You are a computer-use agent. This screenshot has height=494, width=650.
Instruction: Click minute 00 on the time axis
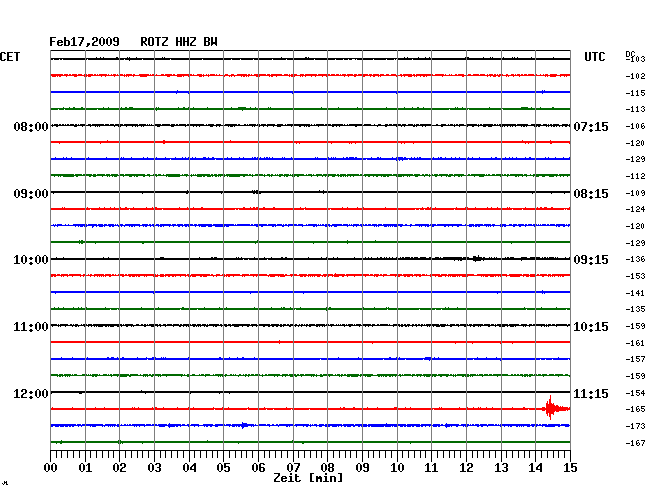click(x=51, y=468)
